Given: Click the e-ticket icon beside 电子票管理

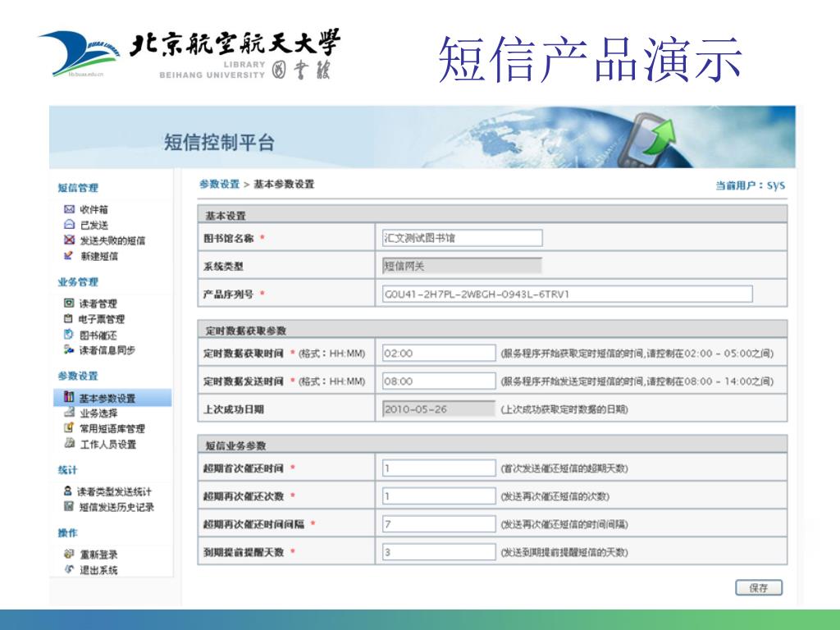Looking at the screenshot, I should click(x=69, y=319).
